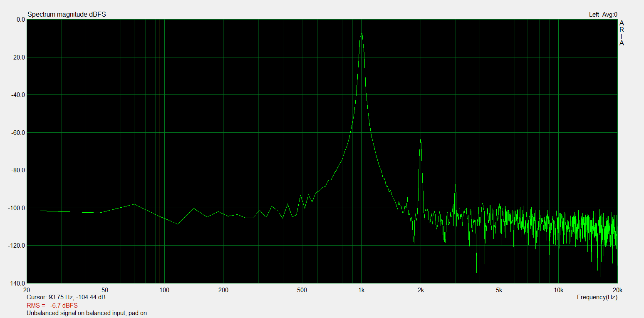Click the 0.0 dB axis label
The height and width of the screenshot is (318, 644).
coord(20,20)
